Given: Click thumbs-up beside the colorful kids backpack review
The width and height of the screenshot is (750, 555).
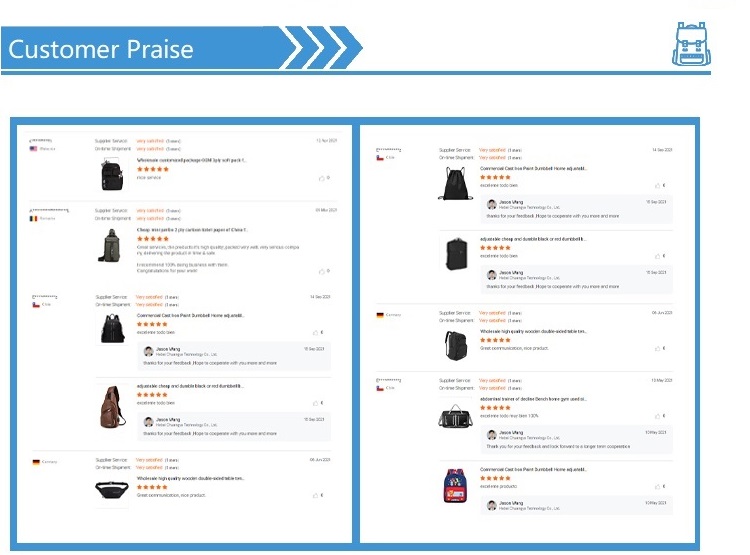Looking at the screenshot, I should (657, 487).
